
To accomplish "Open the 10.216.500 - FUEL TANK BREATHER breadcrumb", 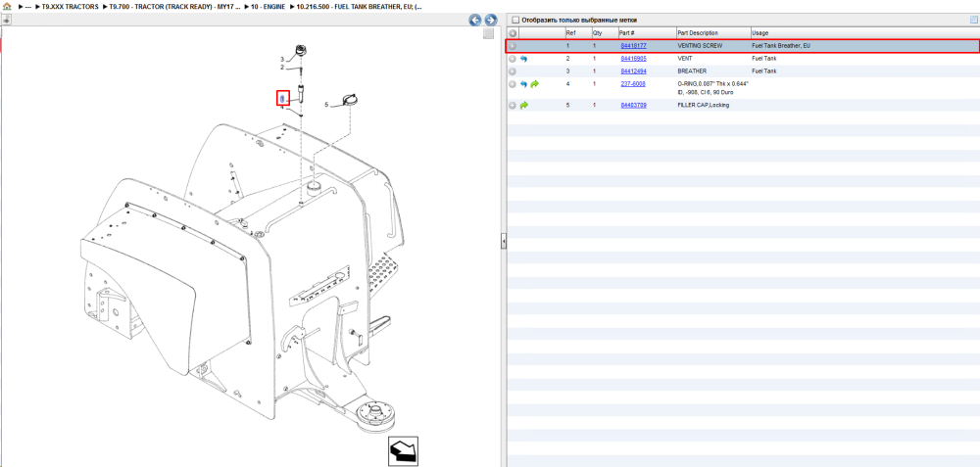I will pyautogui.click(x=359, y=6).
